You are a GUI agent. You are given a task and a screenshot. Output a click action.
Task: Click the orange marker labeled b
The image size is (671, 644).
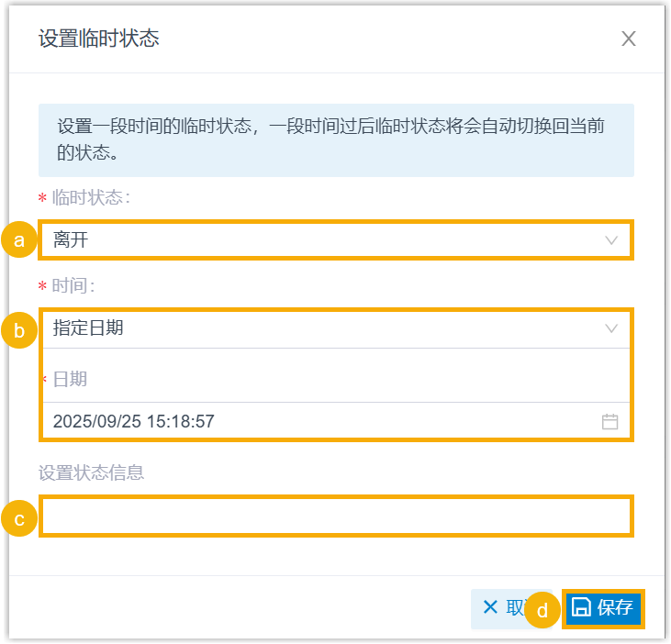[x=19, y=330]
